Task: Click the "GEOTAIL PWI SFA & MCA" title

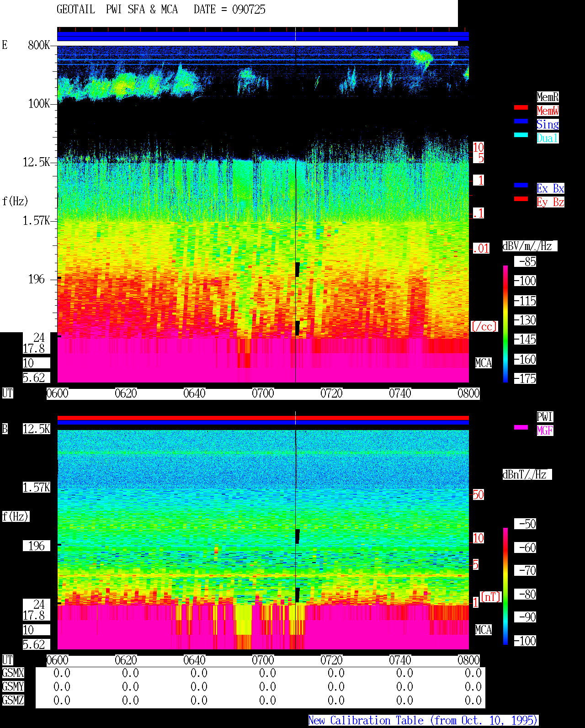Action: pyautogui.click(x=117, y=10)
